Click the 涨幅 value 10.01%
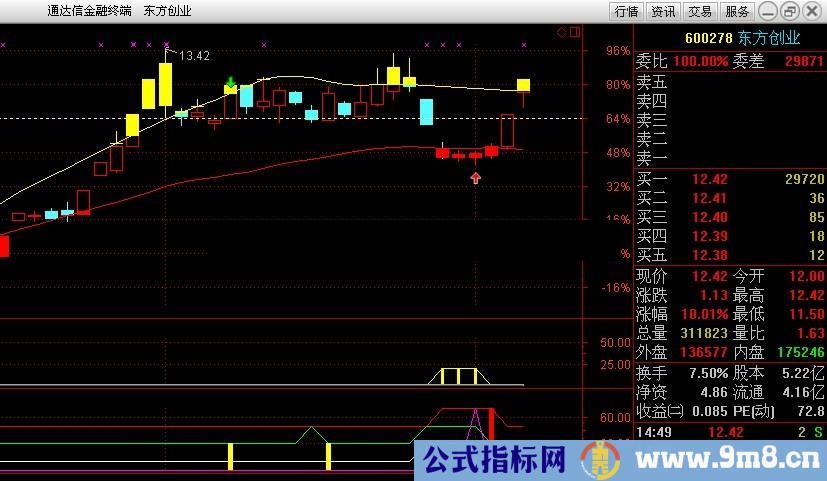This screenshot has height=481, width=827. click(705, 314)
